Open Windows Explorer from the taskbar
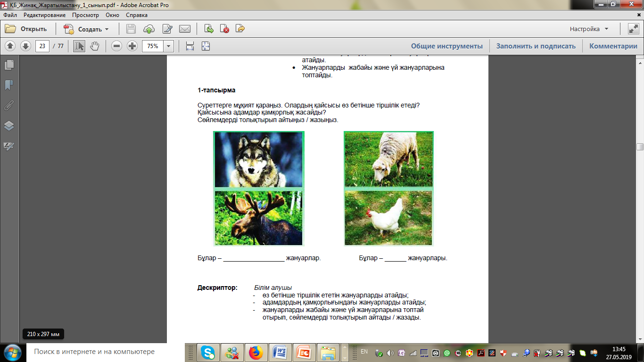This screenshot has width=644, height=362. tap(328, 352)
